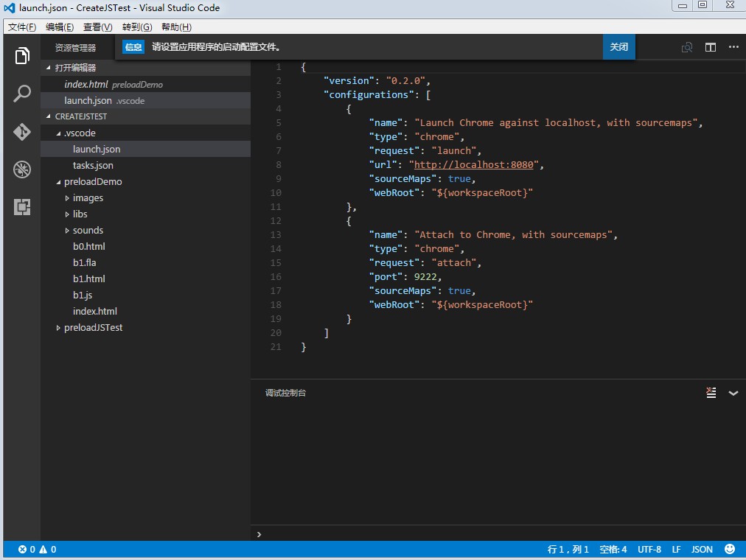Click the 信息 badge in notification
Viewport: 746px width, 560px height.
click(133, 47)
